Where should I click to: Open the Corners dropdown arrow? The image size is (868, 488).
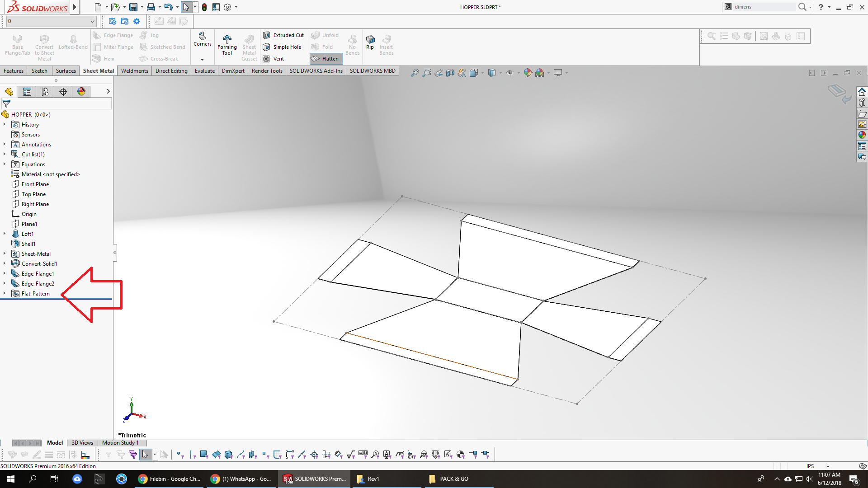click(202, 59)
